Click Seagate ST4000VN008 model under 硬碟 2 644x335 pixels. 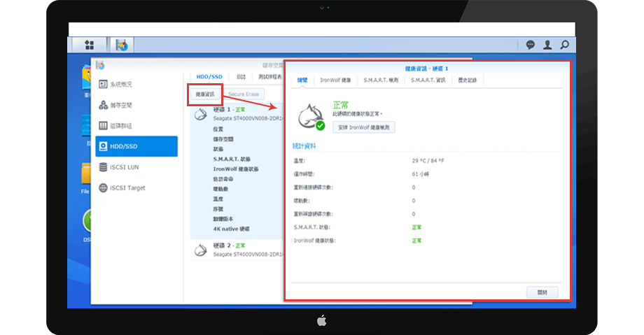[x=248, y=255]
